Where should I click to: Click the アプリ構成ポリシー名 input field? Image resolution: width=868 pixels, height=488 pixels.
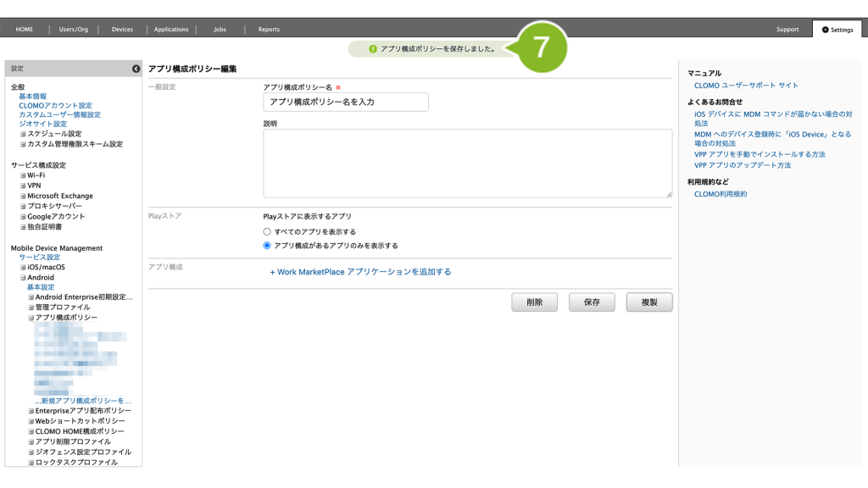346,102
